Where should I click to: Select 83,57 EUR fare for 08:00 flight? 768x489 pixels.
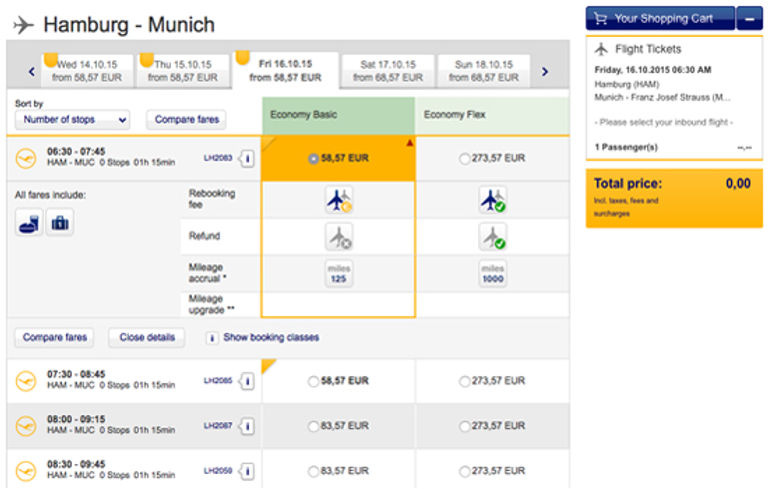[313, 426]
